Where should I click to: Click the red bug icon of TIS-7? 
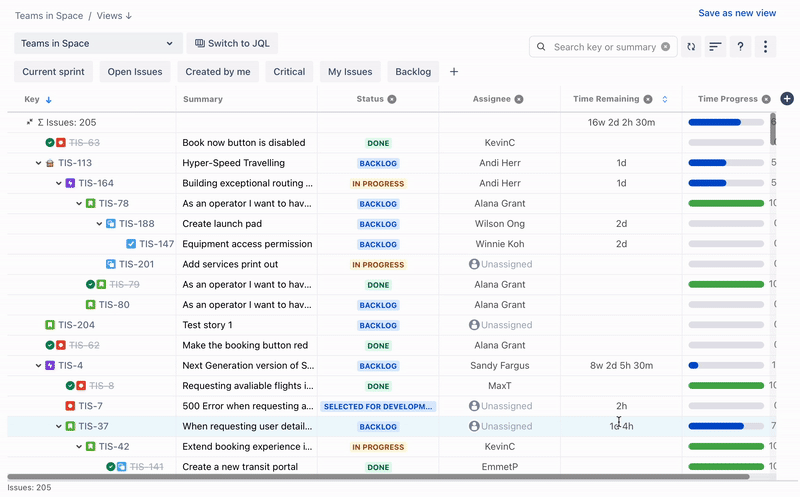[x=70, y=406]
